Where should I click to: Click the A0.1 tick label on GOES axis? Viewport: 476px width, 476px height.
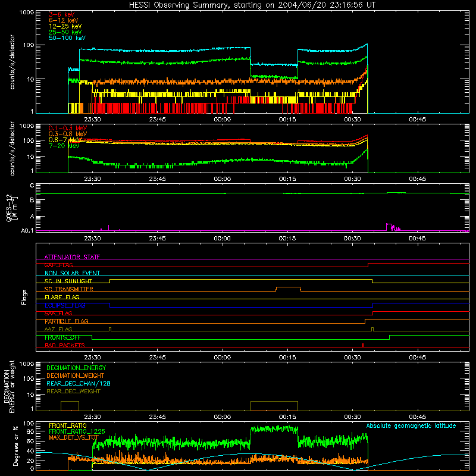click(x=27, y=231)
